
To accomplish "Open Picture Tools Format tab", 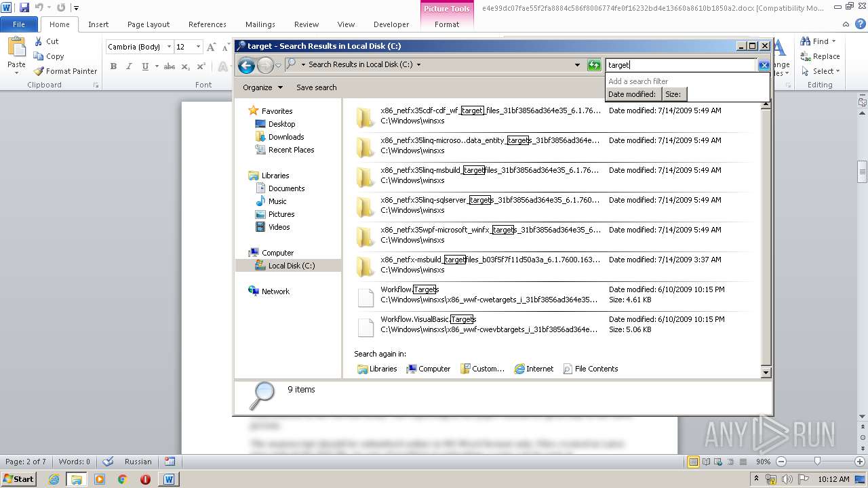I will click(x=447, y=24).
